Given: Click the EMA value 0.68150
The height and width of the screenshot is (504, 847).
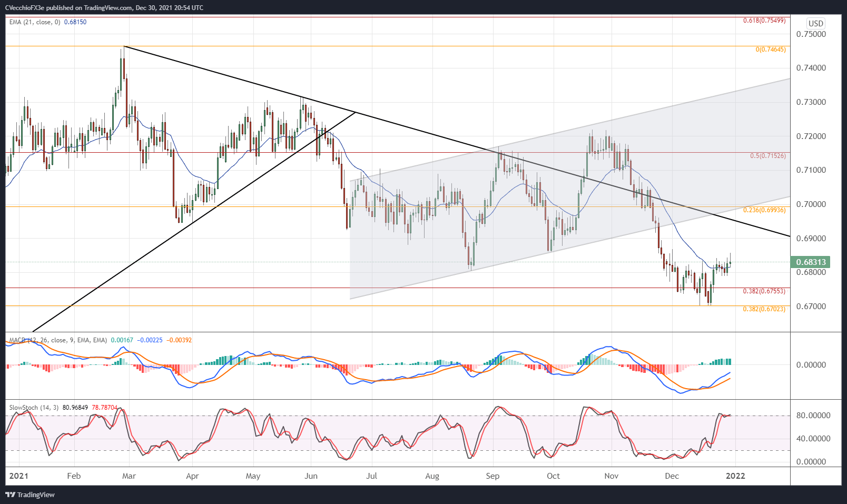Looking at the screenshot, I should [75, 22].
